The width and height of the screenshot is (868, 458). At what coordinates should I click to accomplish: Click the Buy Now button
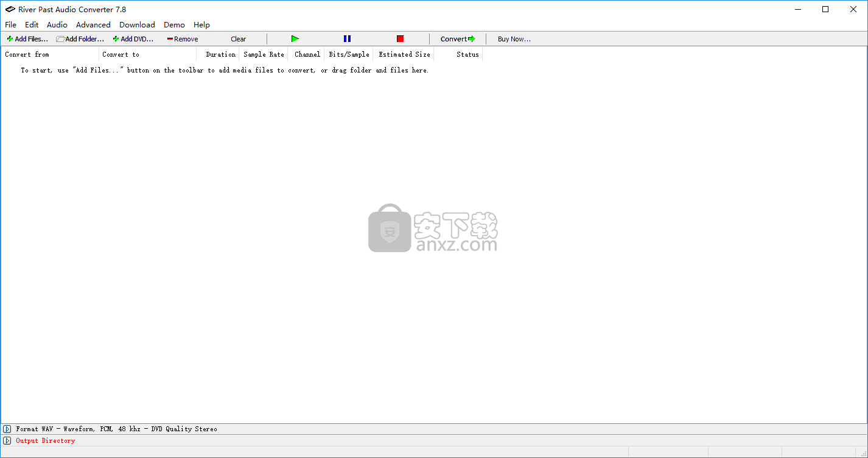(514, 39)
